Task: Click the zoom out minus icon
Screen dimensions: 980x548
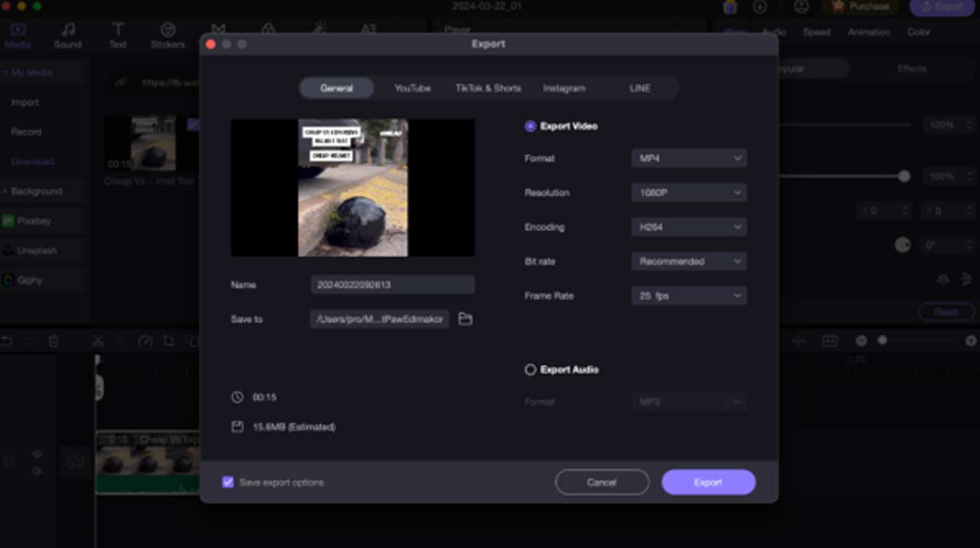Action: 861,341
